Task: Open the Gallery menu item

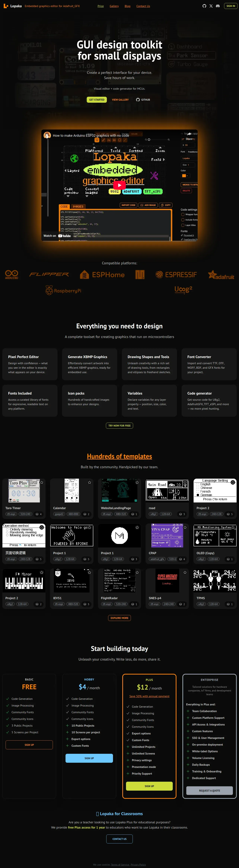Action: coord(114,6)
